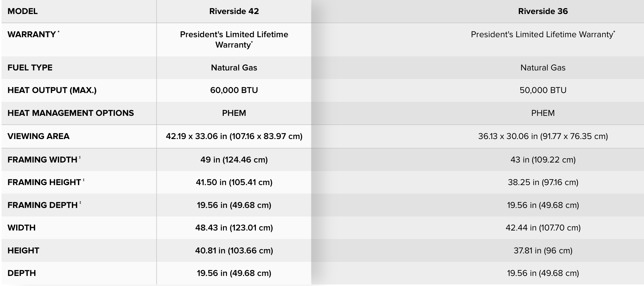Select the 49 in framing width value
The image size is (644, 286).
pyautogui.click(x=234, y=160)
